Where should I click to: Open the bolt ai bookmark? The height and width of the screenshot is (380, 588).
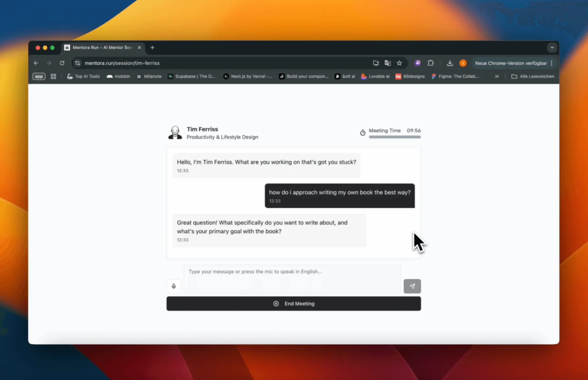click(x=345, y=76)
